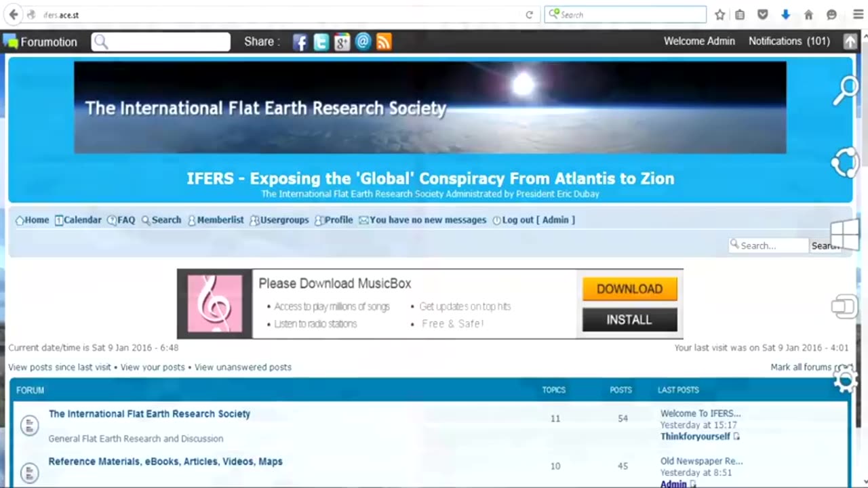Click forum icon beside Flat Earth Research Society row
Screen dimensions: 868x488
click(x=29, y=426)
